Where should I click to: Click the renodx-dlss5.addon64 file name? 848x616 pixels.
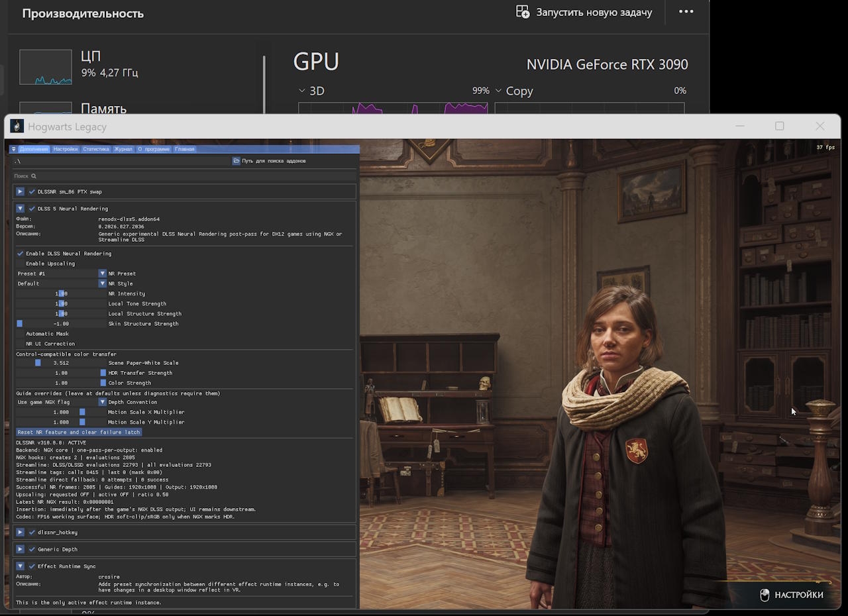(x=129, y=219)
